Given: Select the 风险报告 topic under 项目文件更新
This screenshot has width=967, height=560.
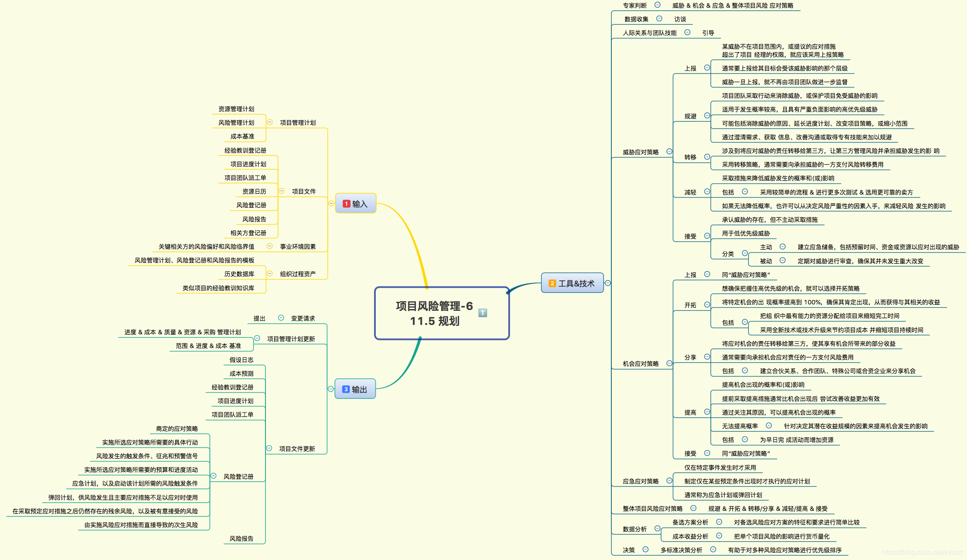Looking at the screenshot, I should [x=241, y=539].
